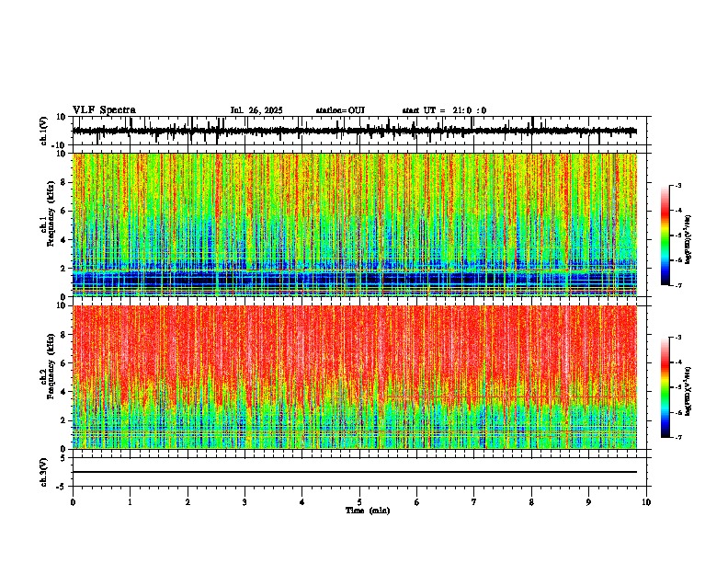This screenshot has height=563, width=728.
Task: Click the ch.1 voltage waveform trace
Action: coord(355,131)
